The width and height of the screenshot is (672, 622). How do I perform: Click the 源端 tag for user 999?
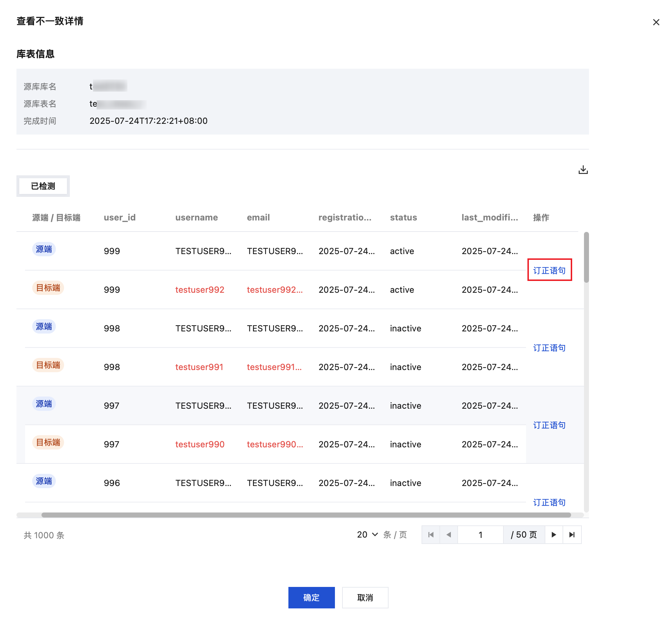(x=44, y=249)
